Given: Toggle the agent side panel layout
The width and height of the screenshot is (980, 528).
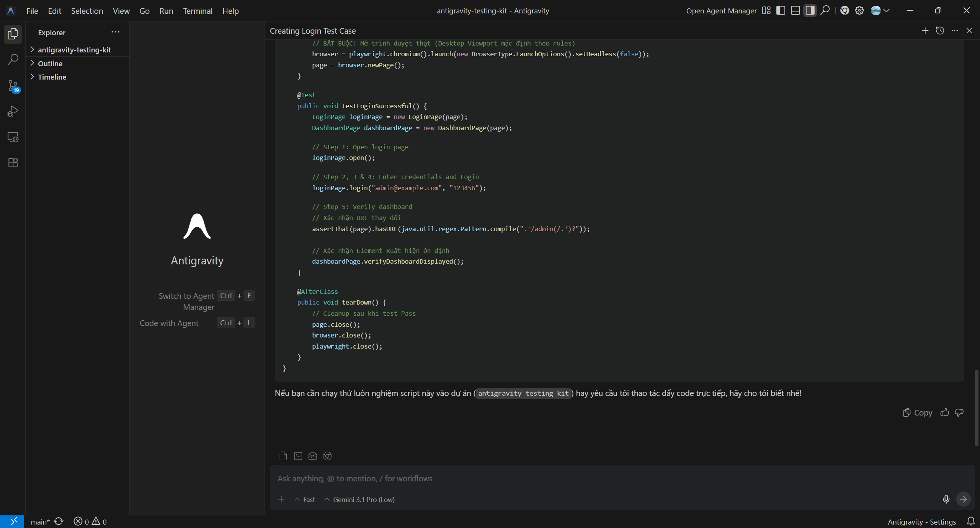Looking at the screenshot, I should click(810, 11).
